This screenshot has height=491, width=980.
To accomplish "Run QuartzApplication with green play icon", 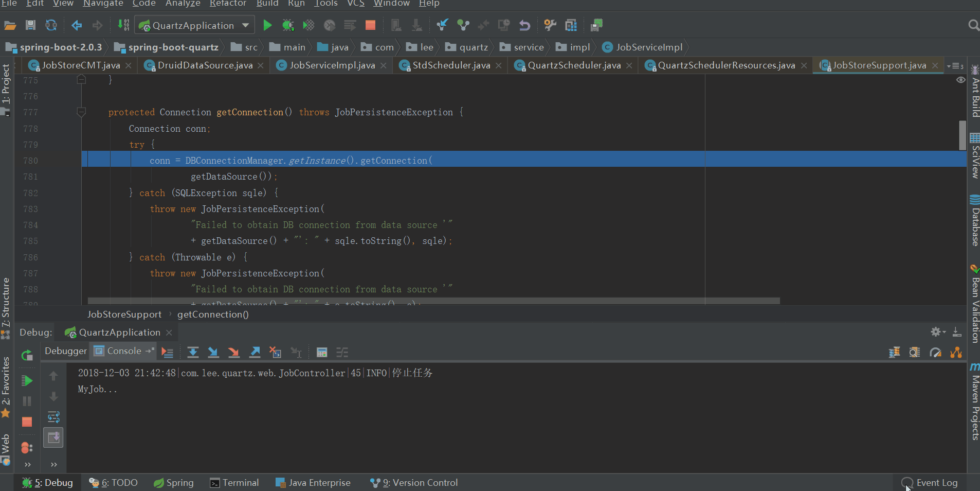I will coord(267,25).
